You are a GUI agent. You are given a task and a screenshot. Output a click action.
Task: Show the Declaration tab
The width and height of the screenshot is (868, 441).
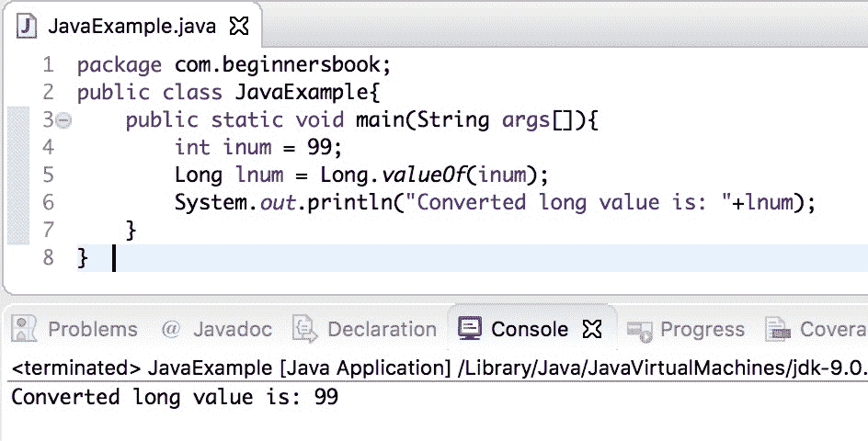click(382, 329)
